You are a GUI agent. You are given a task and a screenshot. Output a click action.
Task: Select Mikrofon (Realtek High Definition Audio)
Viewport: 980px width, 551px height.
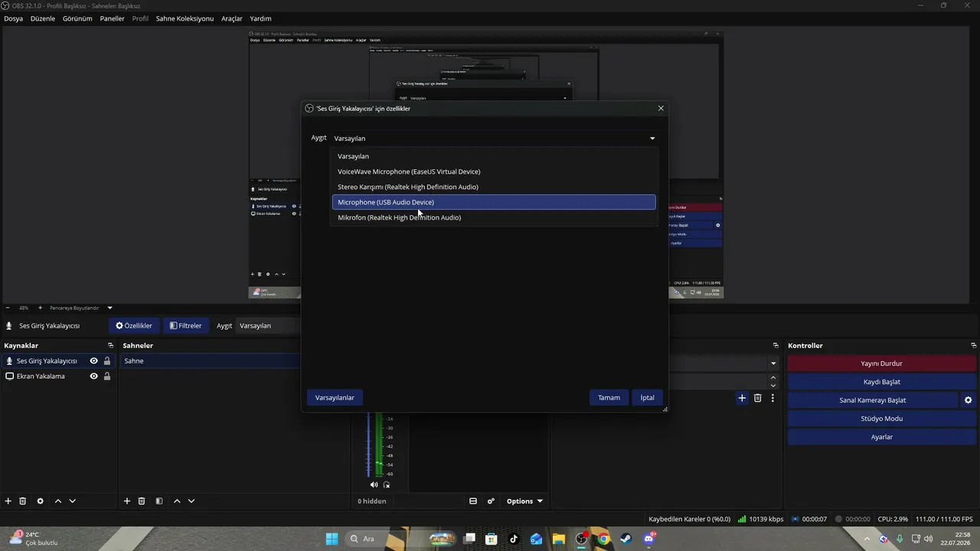pos(494,217)
